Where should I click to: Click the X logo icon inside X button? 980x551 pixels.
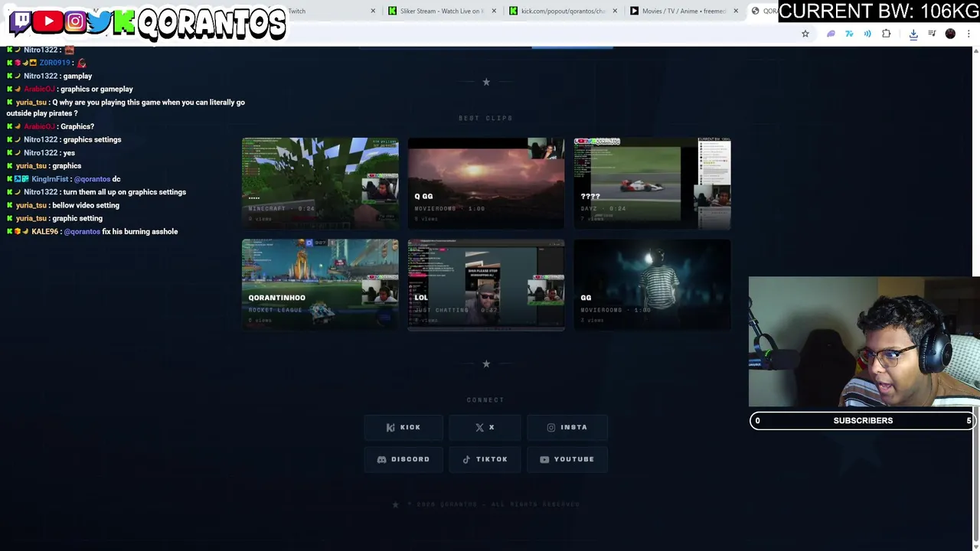(479, 427)
